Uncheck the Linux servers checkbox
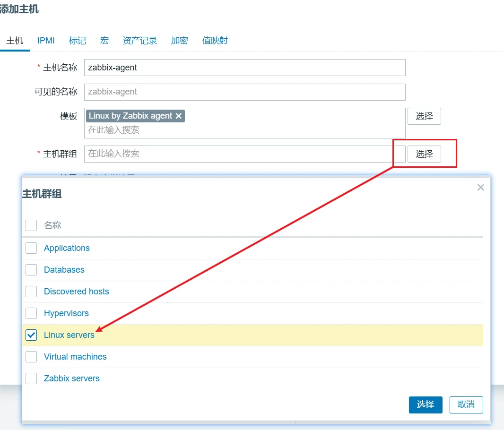Image resolution: width=504 pixels, height=430 pixels. [31, 335]
